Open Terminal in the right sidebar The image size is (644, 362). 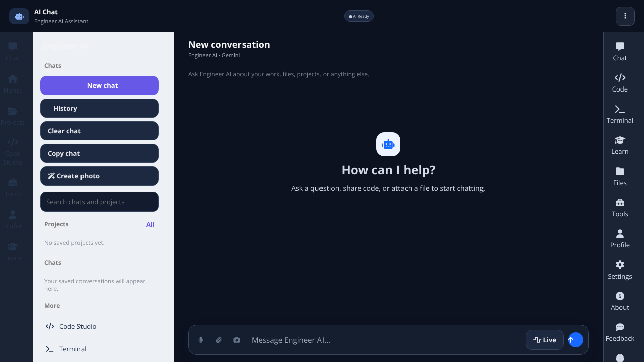tap(620, 114)
